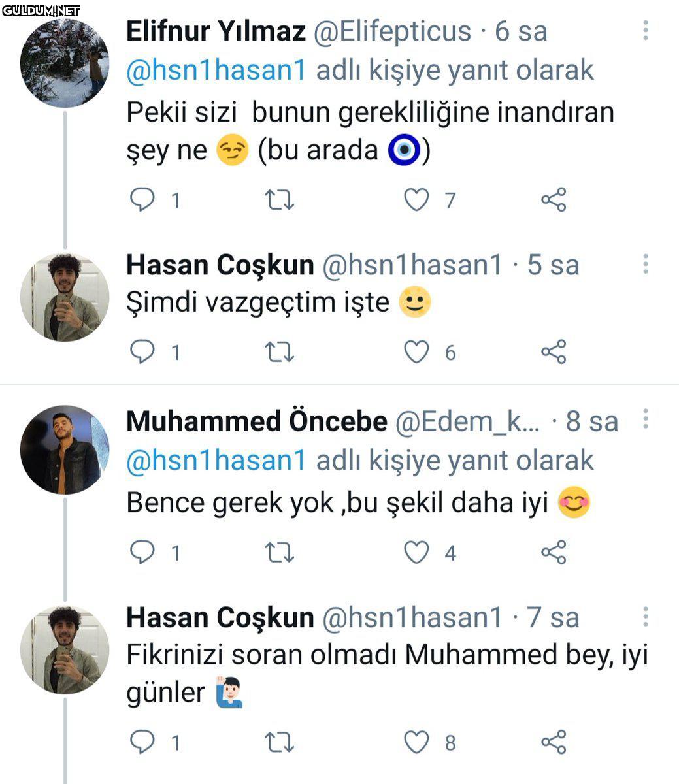Open more options on Elifnur's tweet
Screen dimensions: 679x784
tap(645, 31)
